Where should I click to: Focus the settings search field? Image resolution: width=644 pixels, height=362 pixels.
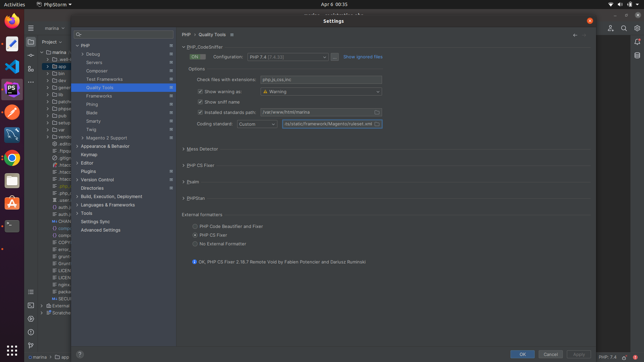[123, 35]
